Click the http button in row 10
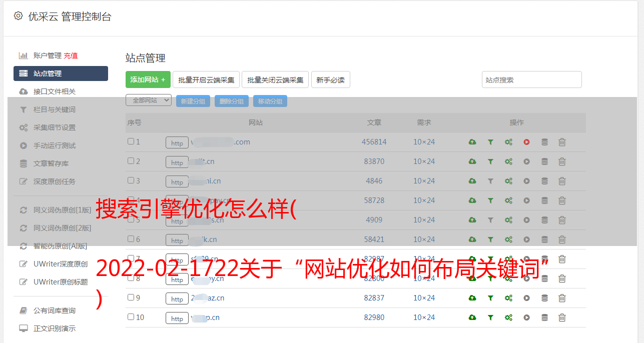The height and width of the screenshot is (343, 644). pyautogui.click(x=177, y=318)
